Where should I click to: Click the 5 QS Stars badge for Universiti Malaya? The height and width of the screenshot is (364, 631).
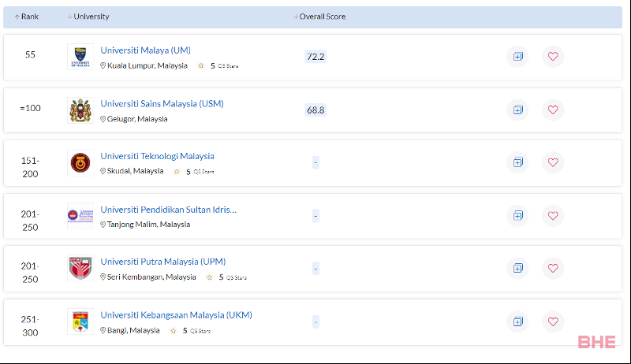[218, 66]
